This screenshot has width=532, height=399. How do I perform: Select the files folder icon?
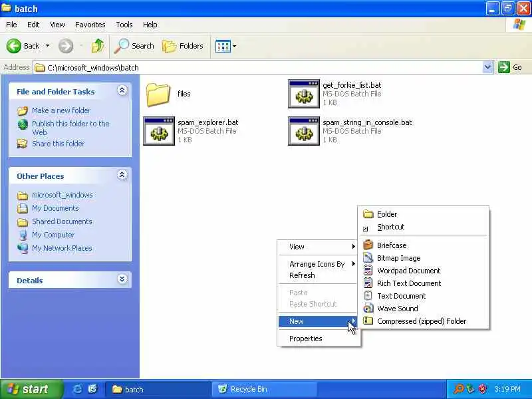[x=158, y=94]
